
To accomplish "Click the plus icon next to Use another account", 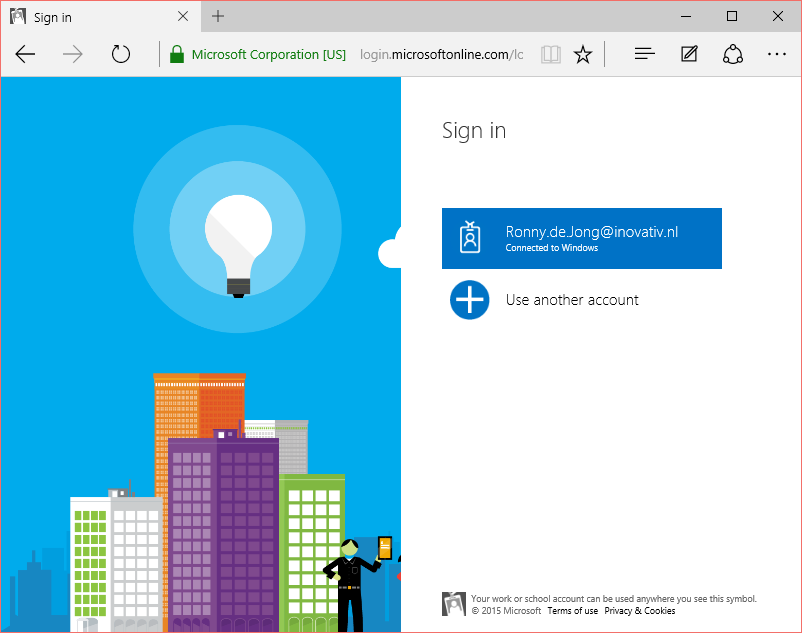I will coord(470,300).
